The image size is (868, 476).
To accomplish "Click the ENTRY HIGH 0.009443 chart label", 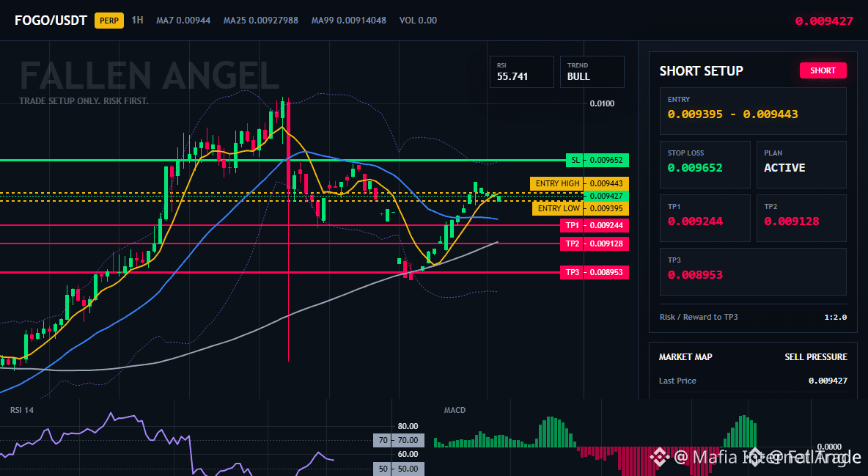I will pos(579,183).
